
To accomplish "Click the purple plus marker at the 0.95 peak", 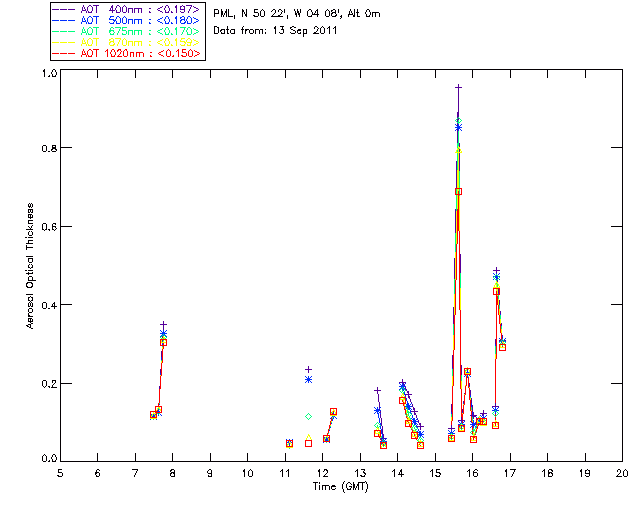I will coord(458,87).
